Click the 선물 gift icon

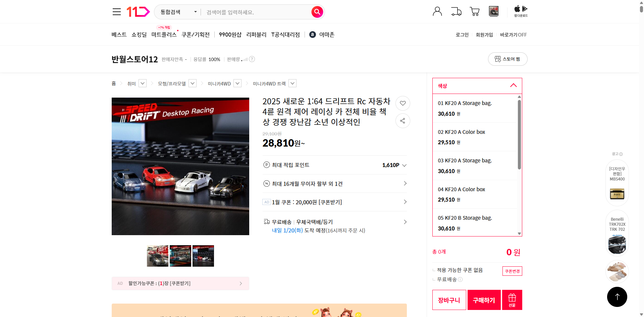512,300
